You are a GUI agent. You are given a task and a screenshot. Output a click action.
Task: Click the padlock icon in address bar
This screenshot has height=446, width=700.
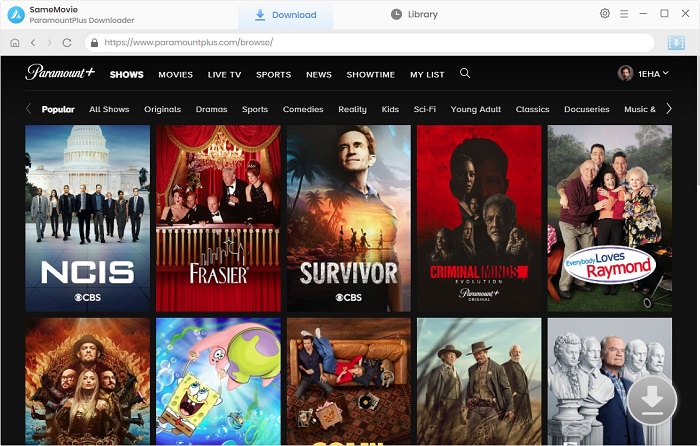(x=94, y=43)
